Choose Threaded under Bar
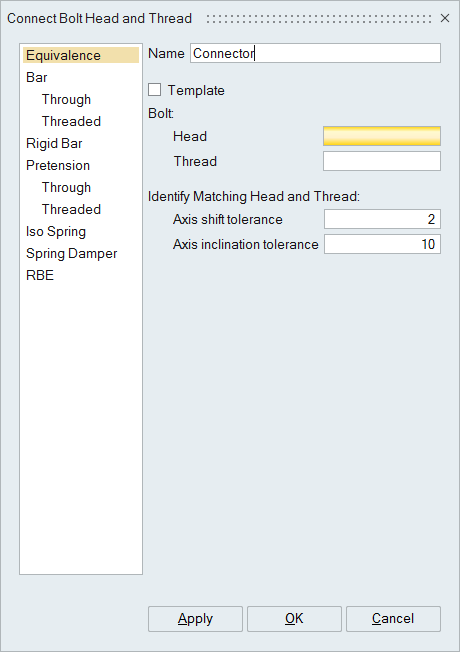 click(71, 121)
